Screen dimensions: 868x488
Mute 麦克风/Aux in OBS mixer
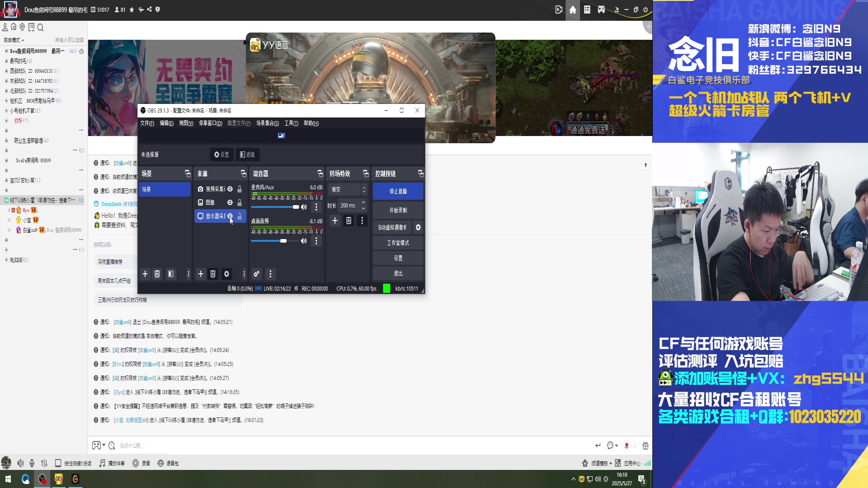click(304, 207)
